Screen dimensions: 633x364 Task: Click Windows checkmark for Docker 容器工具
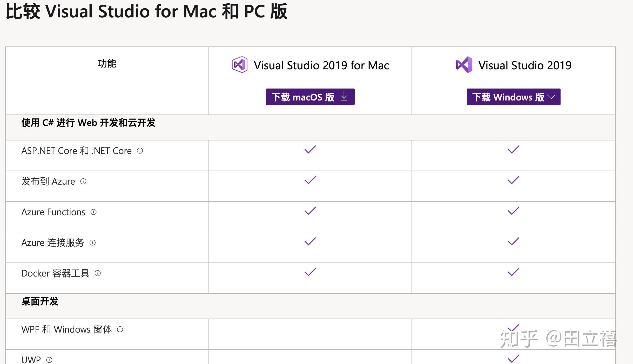(513, 272)
